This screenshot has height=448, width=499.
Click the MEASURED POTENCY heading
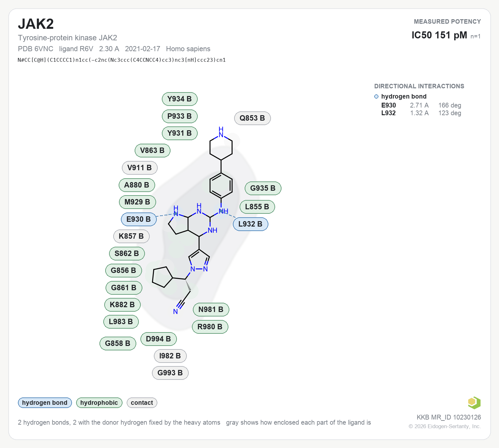coord(448,21)
